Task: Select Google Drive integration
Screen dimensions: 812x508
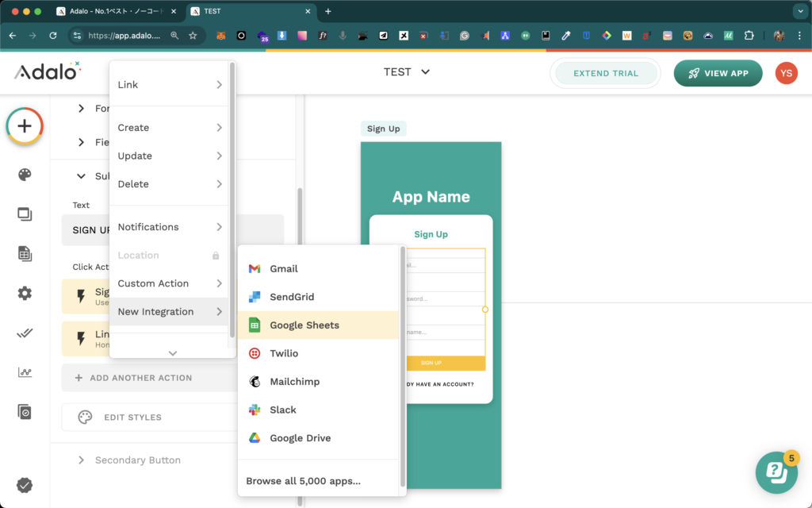Action: (x=319, y=438)
